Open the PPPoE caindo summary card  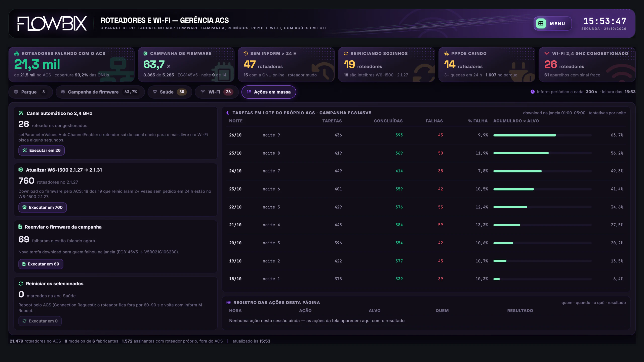pos(487,65)
